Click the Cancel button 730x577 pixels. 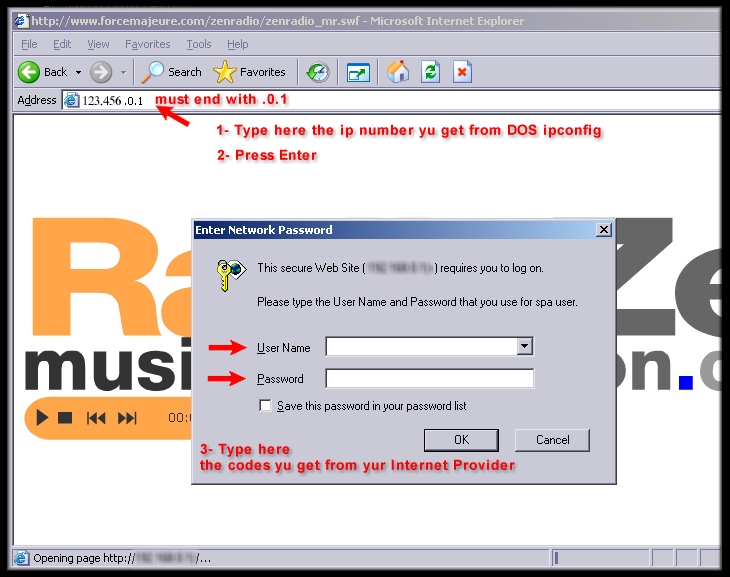pyautogui.click(x=552, y=440)
